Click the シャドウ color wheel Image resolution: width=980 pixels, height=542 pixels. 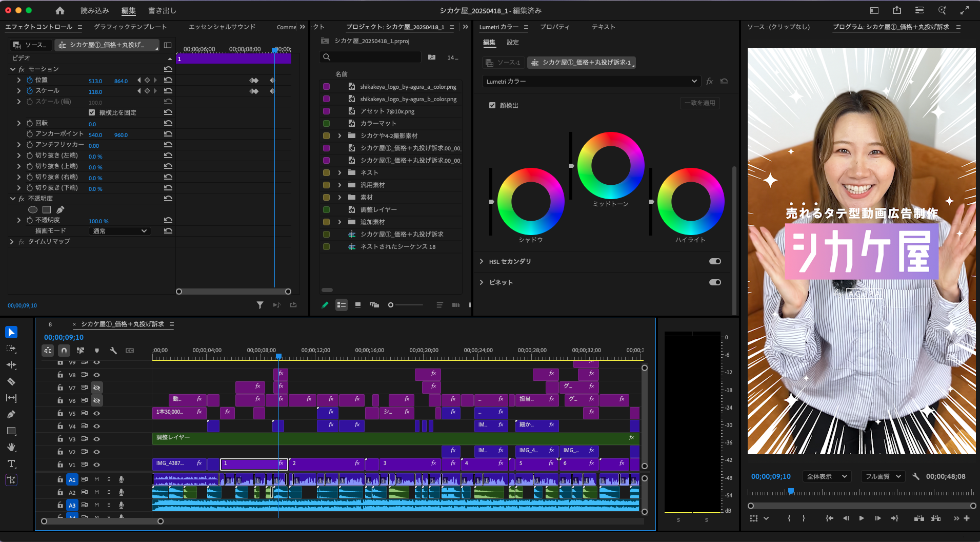pos(531,201)
